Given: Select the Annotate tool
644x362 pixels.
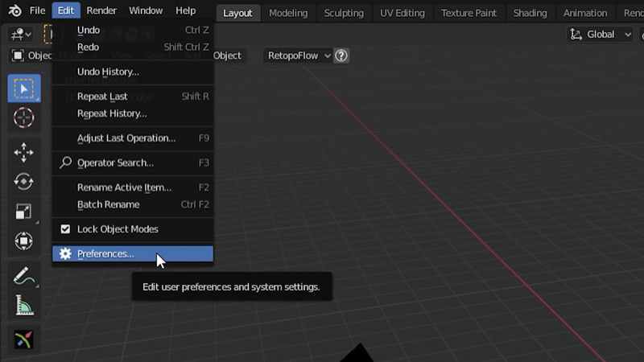Looking at the screenshot, I should point(24,276).
